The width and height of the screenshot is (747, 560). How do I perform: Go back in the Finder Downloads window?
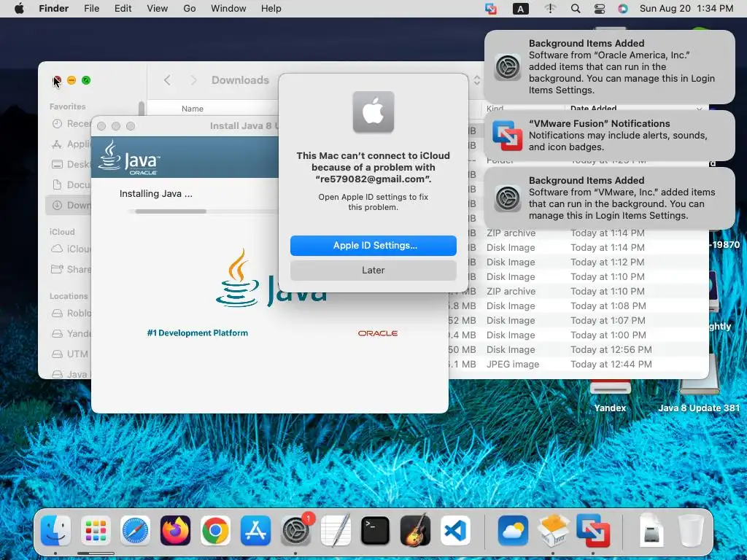pyautogui.click(x=167, y=80)
